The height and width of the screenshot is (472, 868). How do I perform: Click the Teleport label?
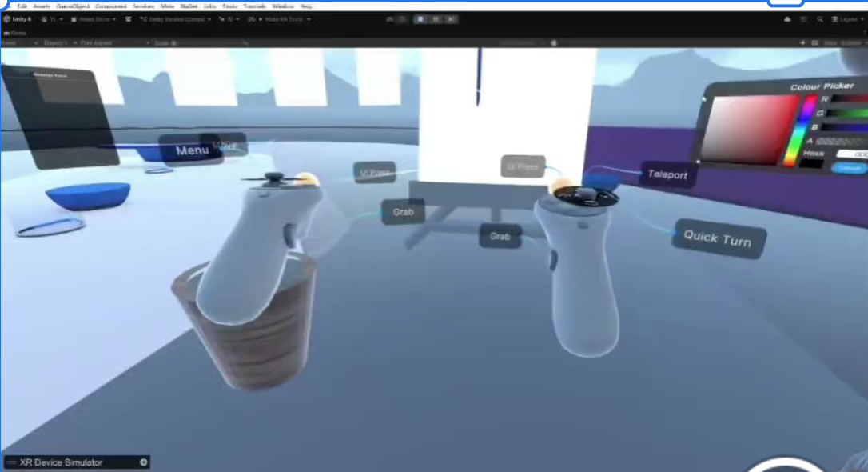(x=667, y=174)
